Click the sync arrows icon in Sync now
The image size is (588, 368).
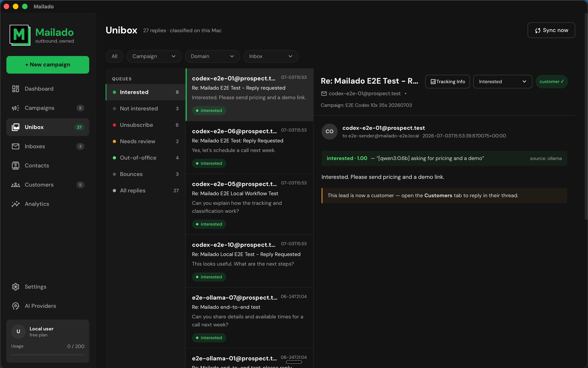(538, 30)
